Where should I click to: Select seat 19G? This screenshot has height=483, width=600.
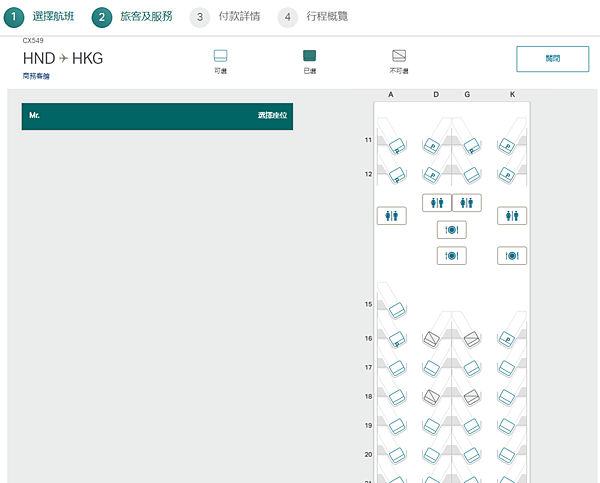point(472,426)
